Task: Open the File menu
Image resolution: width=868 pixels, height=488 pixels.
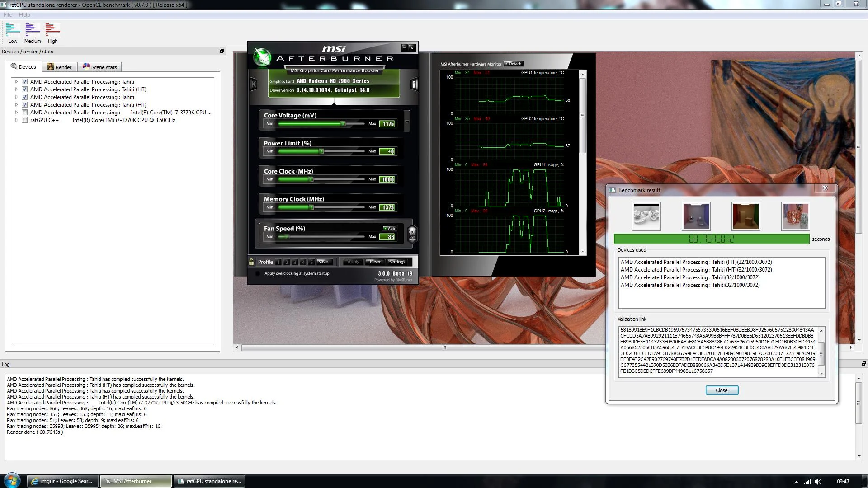Action: [x=8, y=15]
